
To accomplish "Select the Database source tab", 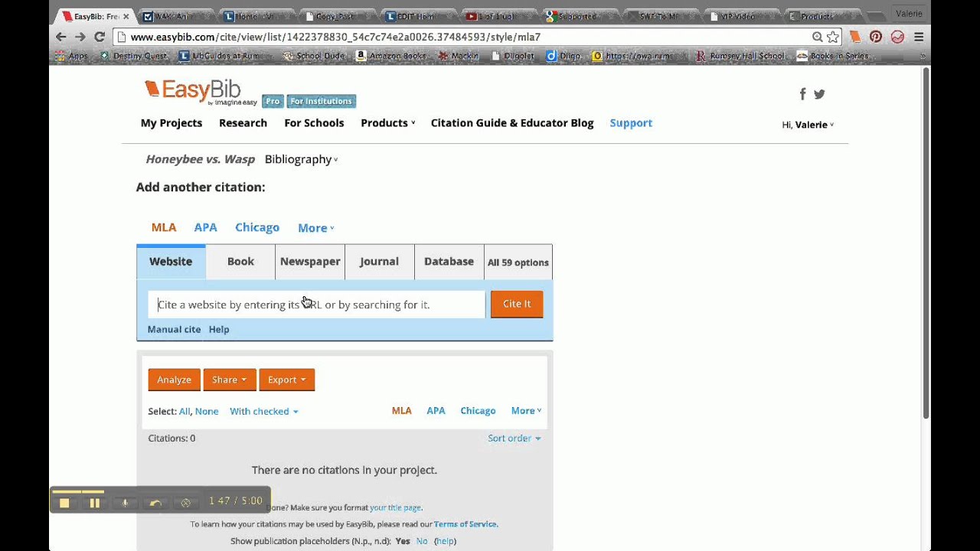I will [x=449, y=262].
